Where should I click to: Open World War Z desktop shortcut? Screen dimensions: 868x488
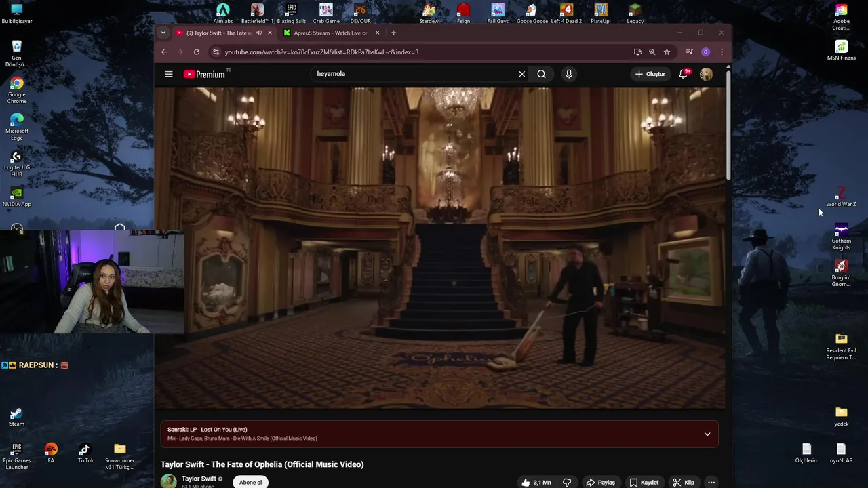click(x=841, y=197)
